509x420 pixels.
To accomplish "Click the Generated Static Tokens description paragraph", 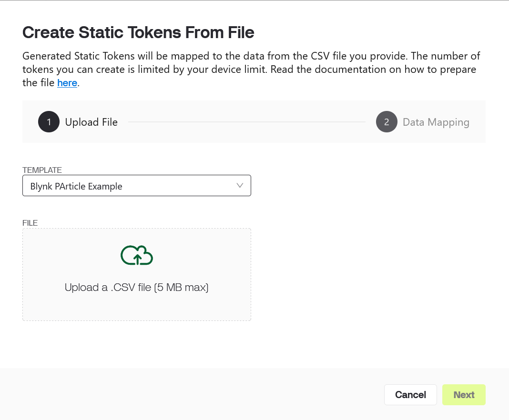I will click(251, 70).
